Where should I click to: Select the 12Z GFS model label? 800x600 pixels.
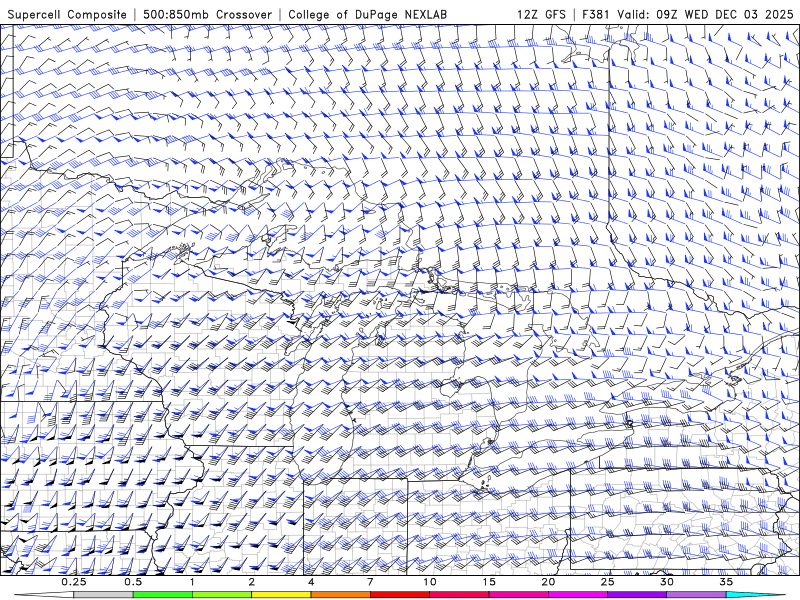point(541,14)
